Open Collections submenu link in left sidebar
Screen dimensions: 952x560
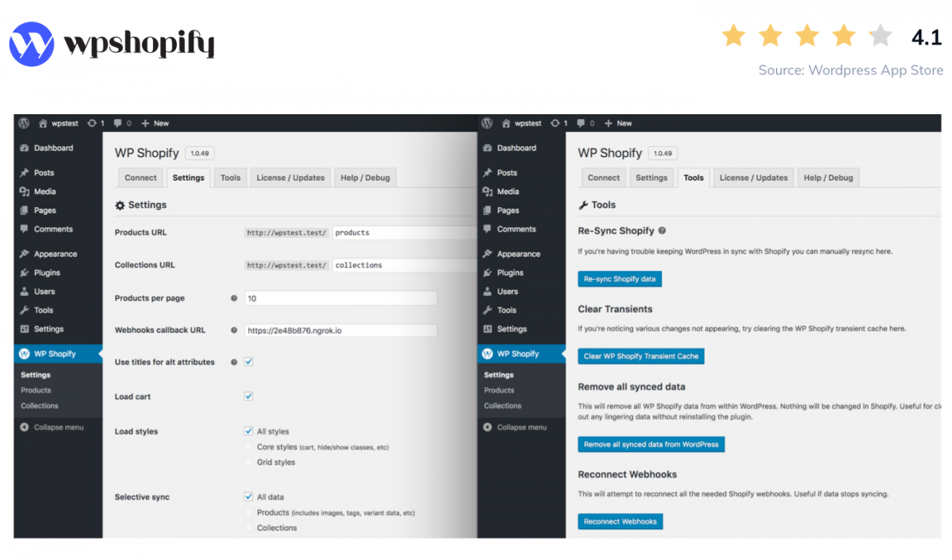click(x=40, y=405)
